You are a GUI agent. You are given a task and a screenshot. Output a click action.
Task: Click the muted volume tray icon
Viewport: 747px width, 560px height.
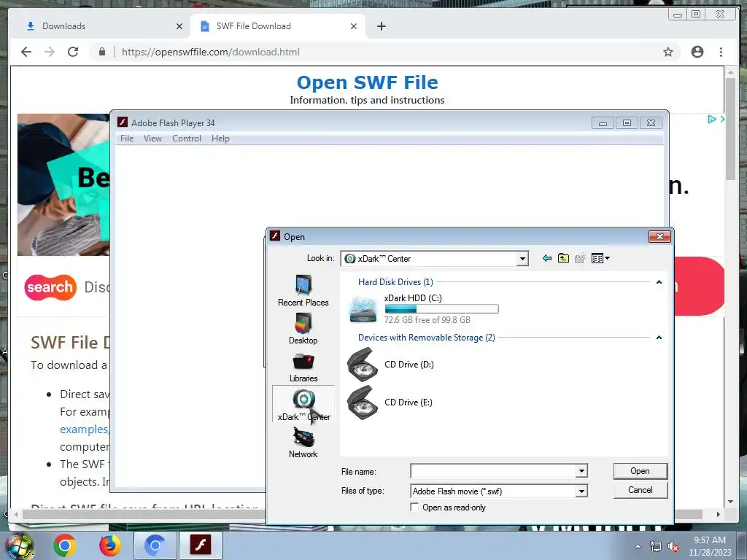tap(673, 547)
